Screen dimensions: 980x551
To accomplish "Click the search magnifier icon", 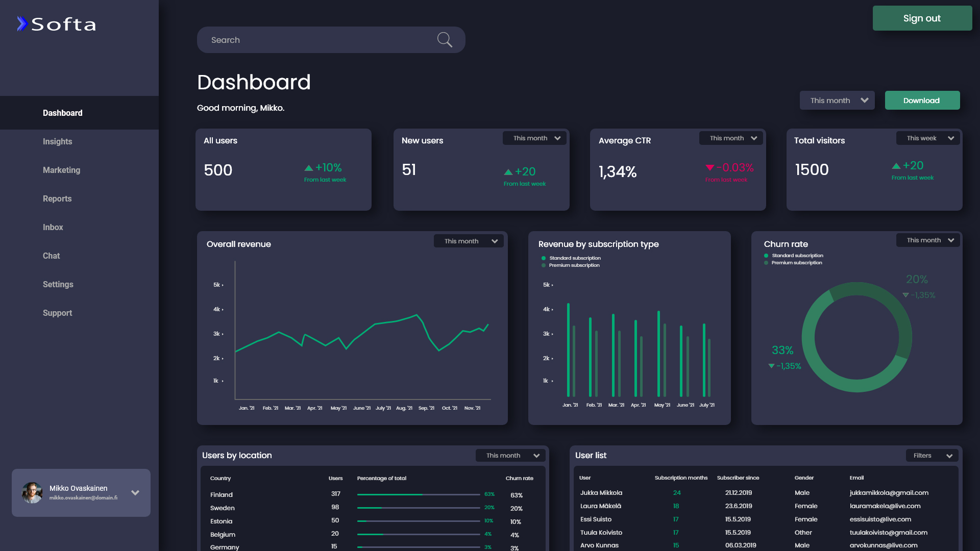I will [x=445, y=40].
